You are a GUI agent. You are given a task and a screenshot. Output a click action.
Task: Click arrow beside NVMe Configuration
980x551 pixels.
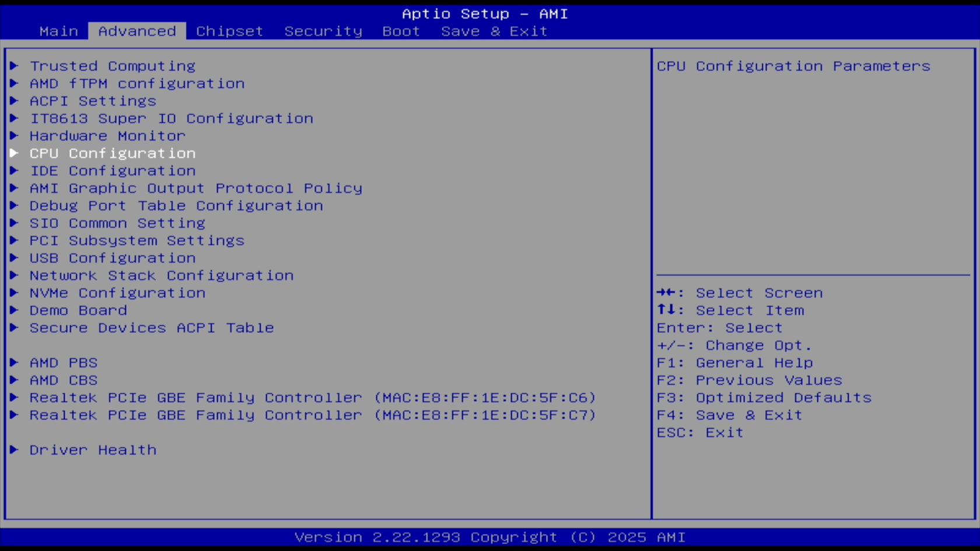coord(14,293)
